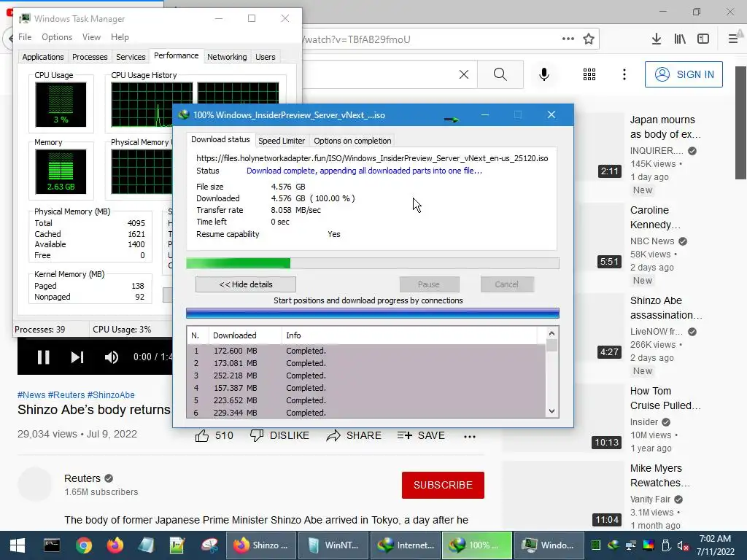Image resolution: width=747 pixels, height=560 pixels.
Task: Open How Tom Cruise Pulled suggested video
Action: pos(665,398)
